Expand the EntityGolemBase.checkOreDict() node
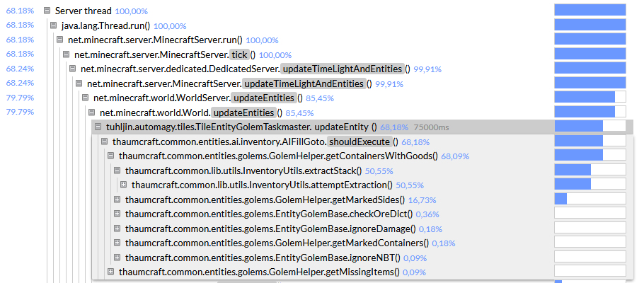 point(117,214)
